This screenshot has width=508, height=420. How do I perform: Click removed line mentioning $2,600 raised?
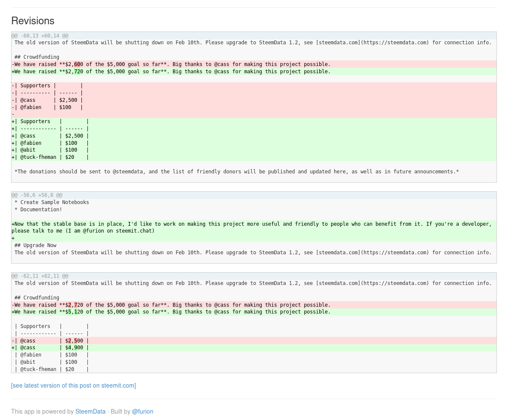pyautogui.click(x=254, y=64)
